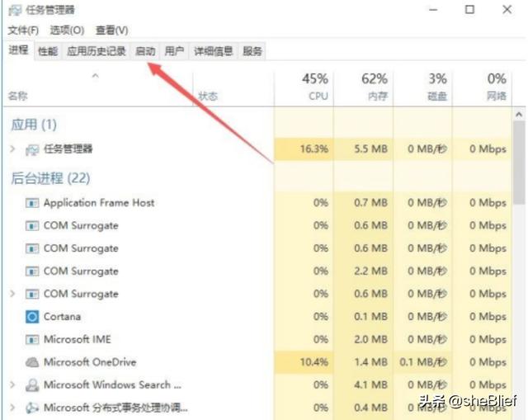Sort processes by 0% 网络 column
Screen dimensions: 528x420
click(482, 88)
